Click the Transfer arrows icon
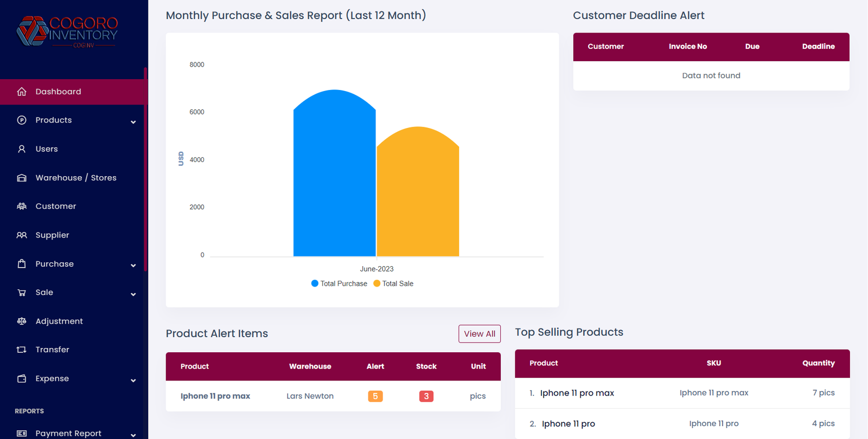The width and height of the screenshot is (868, 439). (22, 350)
